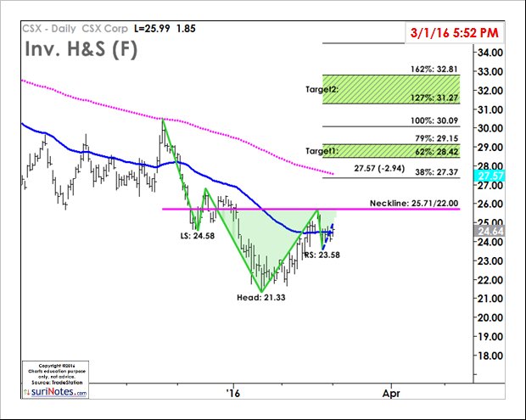Image resolution: width=526 pixels, height=420 pixels.
Task: Click the 21.00 price axis label
Action: click(490, 299)
